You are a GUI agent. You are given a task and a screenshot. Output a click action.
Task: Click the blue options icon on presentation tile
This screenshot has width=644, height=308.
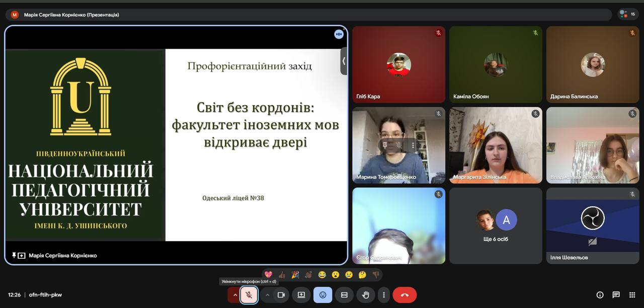[x=339, y=34]
